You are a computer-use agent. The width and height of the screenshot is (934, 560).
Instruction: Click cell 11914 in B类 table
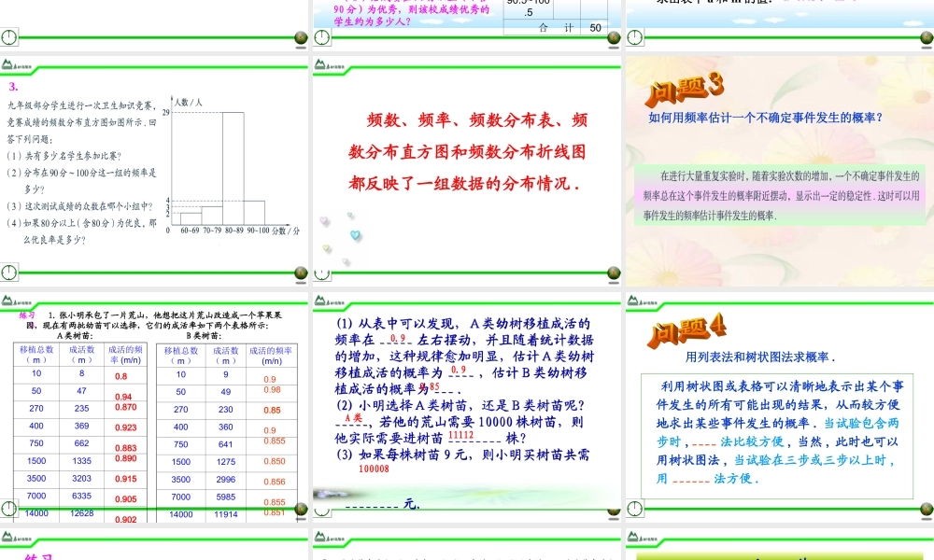(x=226, y=514)
